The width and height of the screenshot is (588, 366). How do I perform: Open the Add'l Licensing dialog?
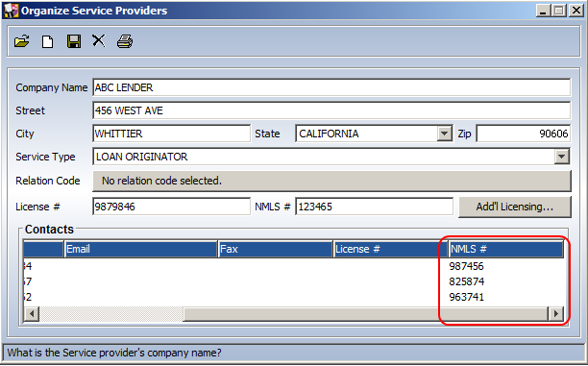click(515, 207)
